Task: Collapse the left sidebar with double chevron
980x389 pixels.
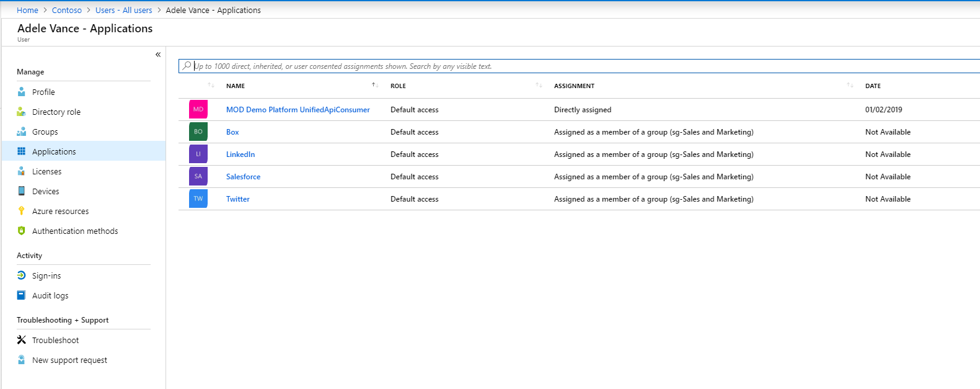Action: pyautogui.click(x=158, y=55)
